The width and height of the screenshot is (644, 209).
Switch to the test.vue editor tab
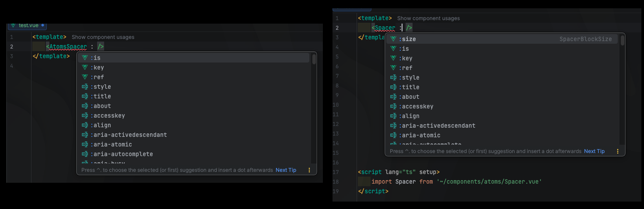(28, 25)
